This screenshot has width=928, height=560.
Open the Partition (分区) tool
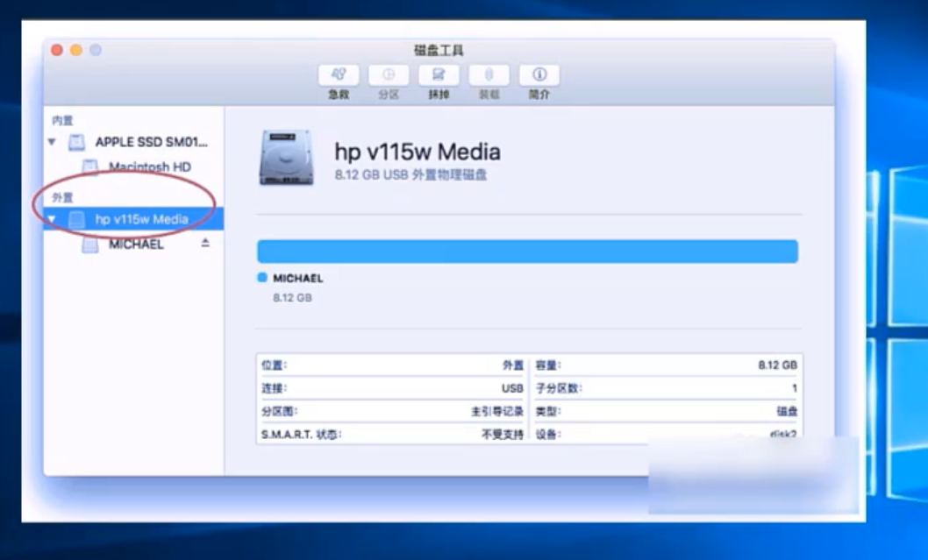pyautogui.click(x=389, y=76)
